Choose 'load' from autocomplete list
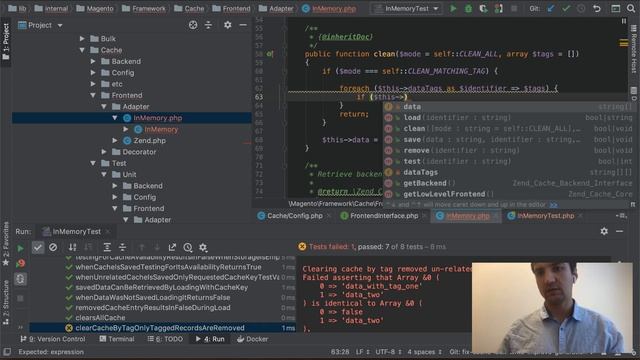Viewport: 640px width, 360px height. pyautogui.click(x=507, y=118)
